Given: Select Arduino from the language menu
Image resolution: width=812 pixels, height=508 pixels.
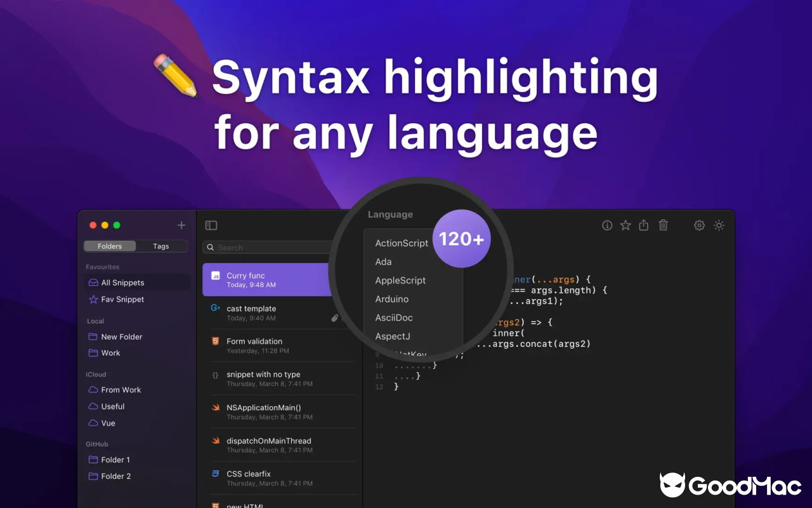Looking at the screenshot, I should click(391, 299).
